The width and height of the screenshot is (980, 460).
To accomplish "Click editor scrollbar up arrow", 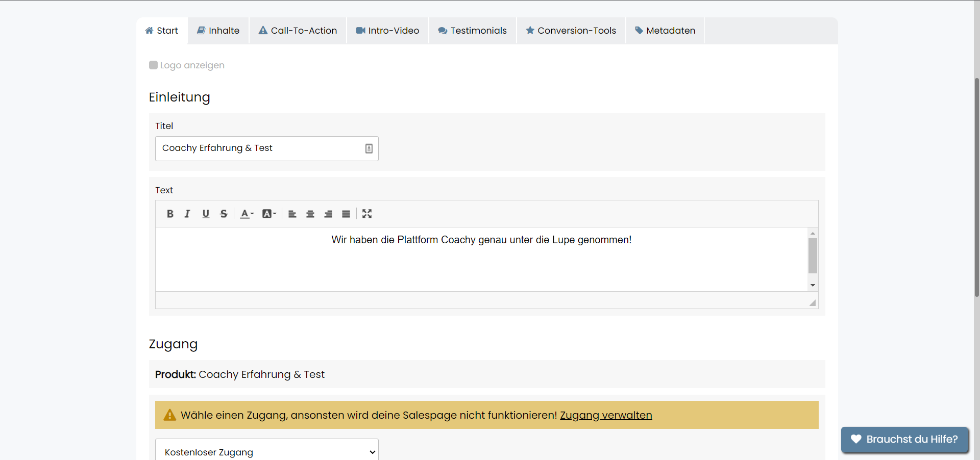I will (x=813, y=233).
